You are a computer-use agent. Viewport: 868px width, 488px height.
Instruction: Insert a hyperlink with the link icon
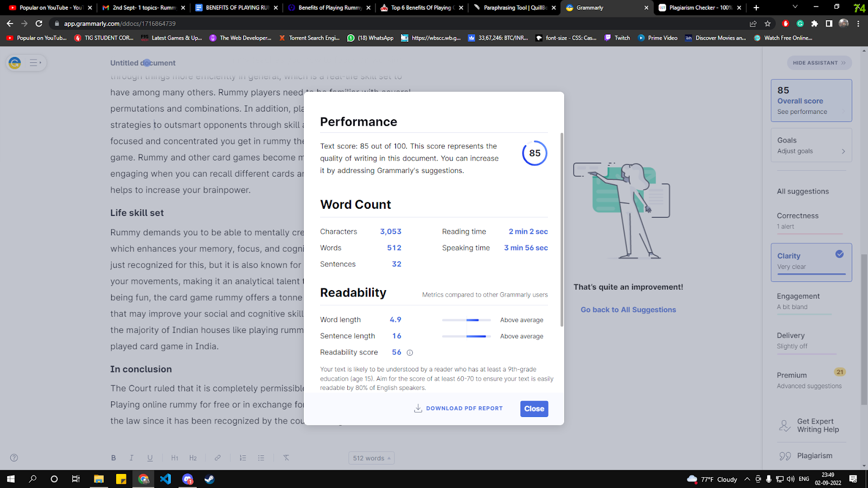218,458
